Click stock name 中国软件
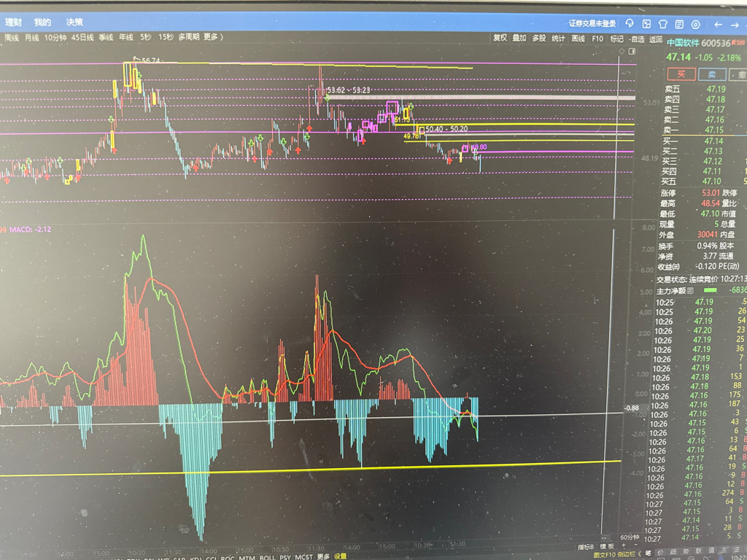 (x=683, y=43)
